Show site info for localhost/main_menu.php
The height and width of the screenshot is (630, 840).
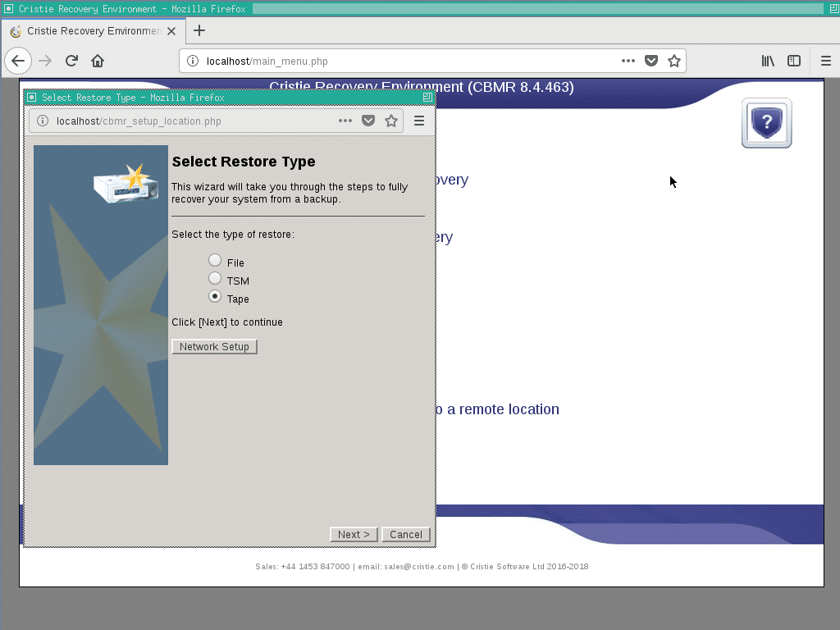tap(193, 61)
